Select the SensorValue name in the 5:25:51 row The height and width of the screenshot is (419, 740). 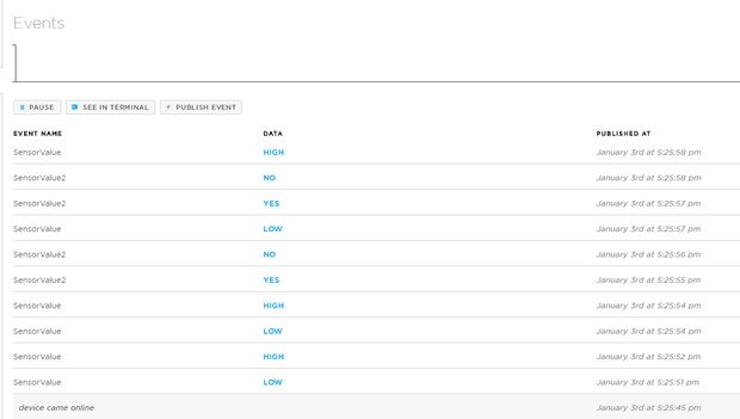(x=37, y=382)
